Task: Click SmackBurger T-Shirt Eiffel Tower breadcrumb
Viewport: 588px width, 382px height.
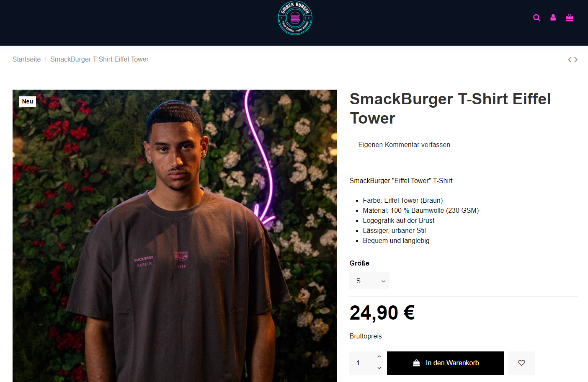Action: pyautogui.click(x=99, y=59)
